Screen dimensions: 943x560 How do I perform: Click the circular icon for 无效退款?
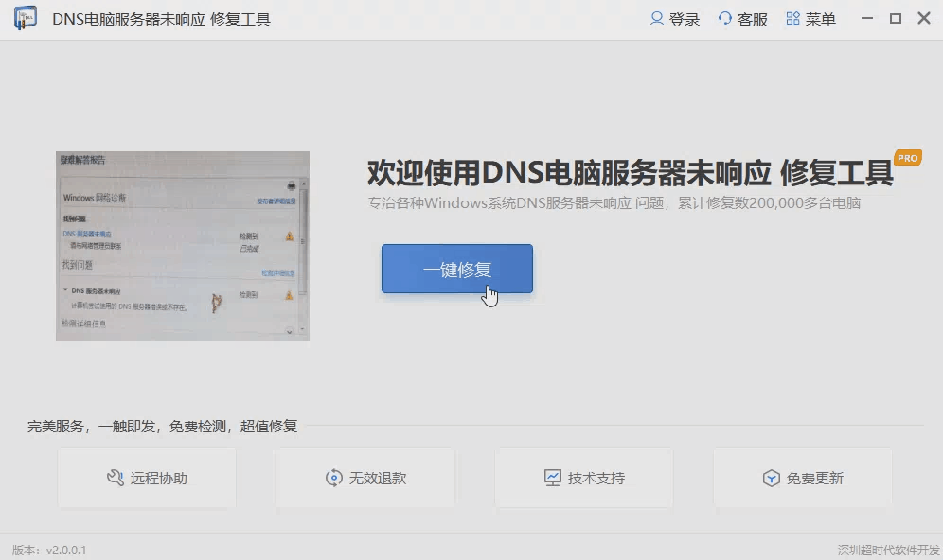click(333, 479)
